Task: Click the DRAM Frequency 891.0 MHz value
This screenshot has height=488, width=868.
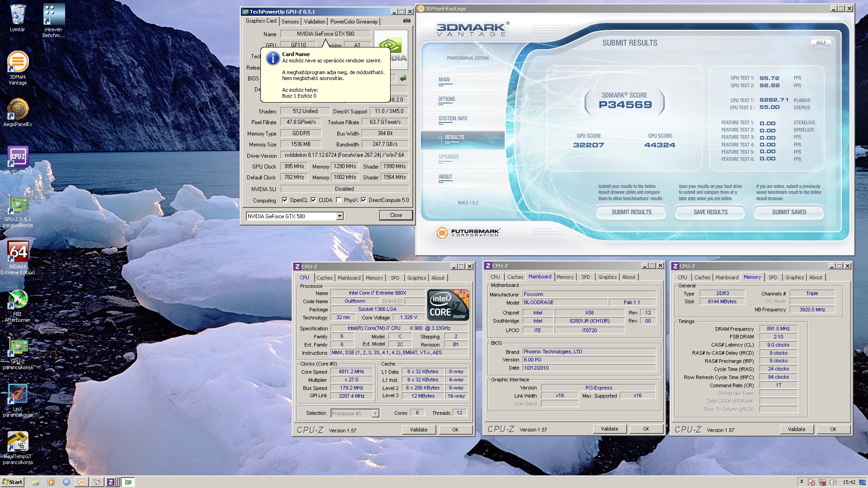Action: (x=778, y=328)
